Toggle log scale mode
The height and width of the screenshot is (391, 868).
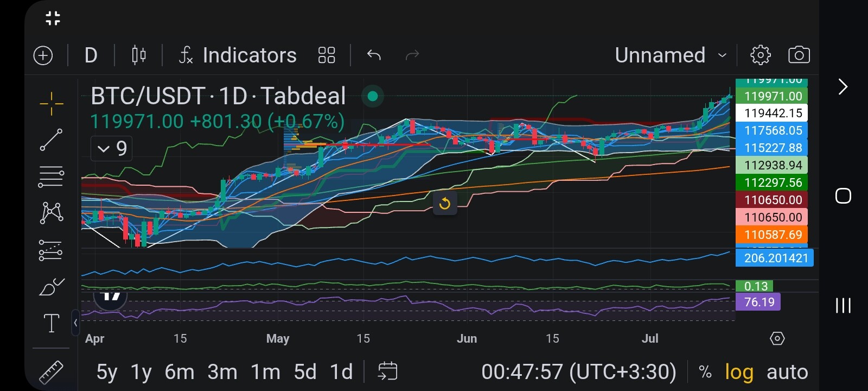coord(739,373)
